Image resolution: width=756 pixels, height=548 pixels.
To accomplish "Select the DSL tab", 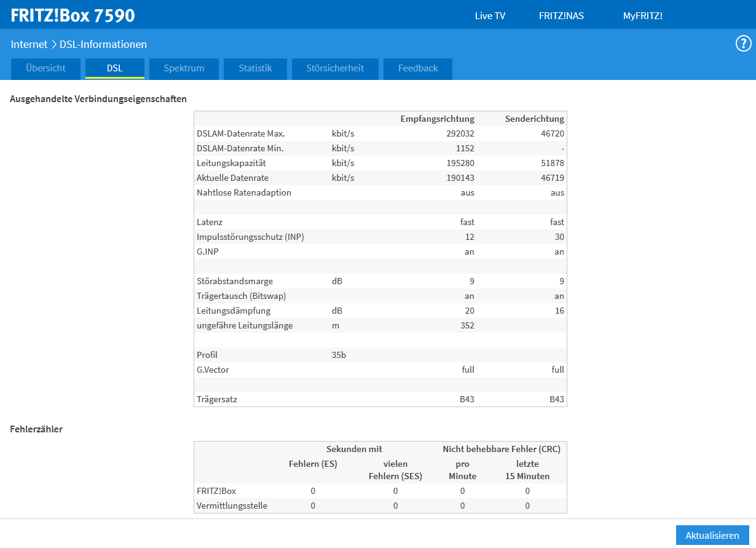I will coord(115,69).
